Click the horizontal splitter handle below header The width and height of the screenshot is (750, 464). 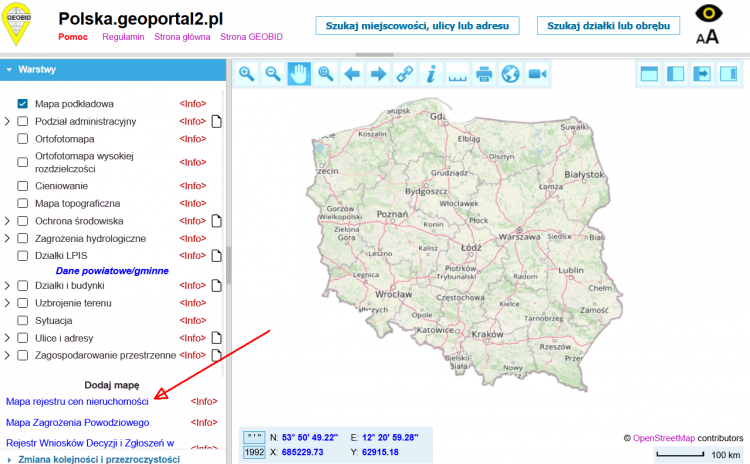tap(375, 55)
